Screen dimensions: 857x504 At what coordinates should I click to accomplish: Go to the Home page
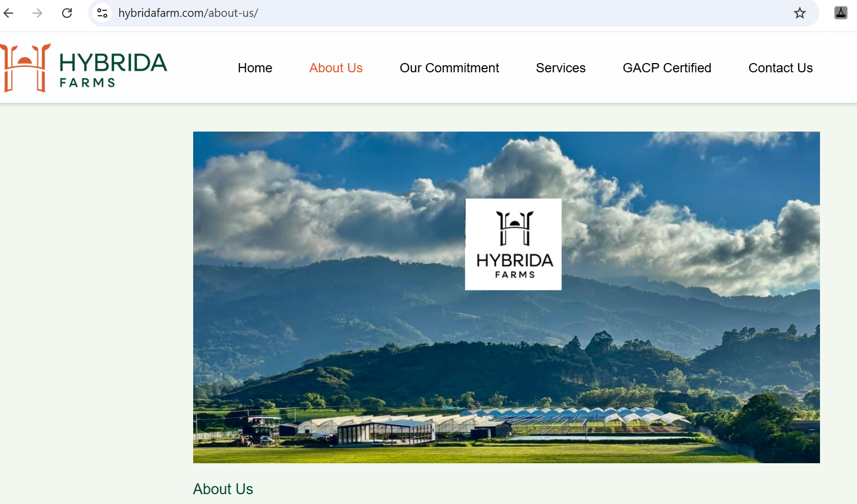(255, 68)
